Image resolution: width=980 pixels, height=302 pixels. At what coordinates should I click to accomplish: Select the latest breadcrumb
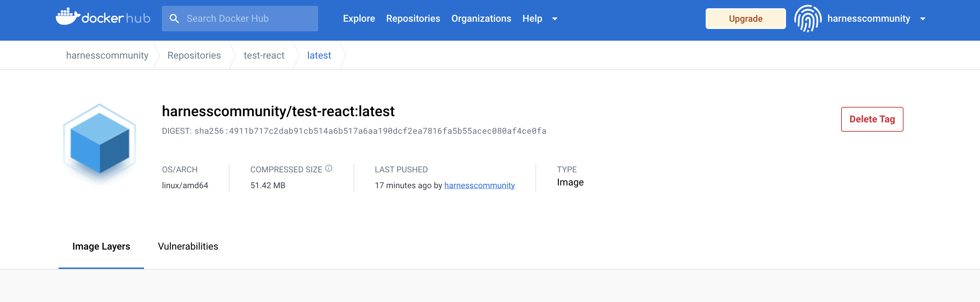tap(319, 55)
